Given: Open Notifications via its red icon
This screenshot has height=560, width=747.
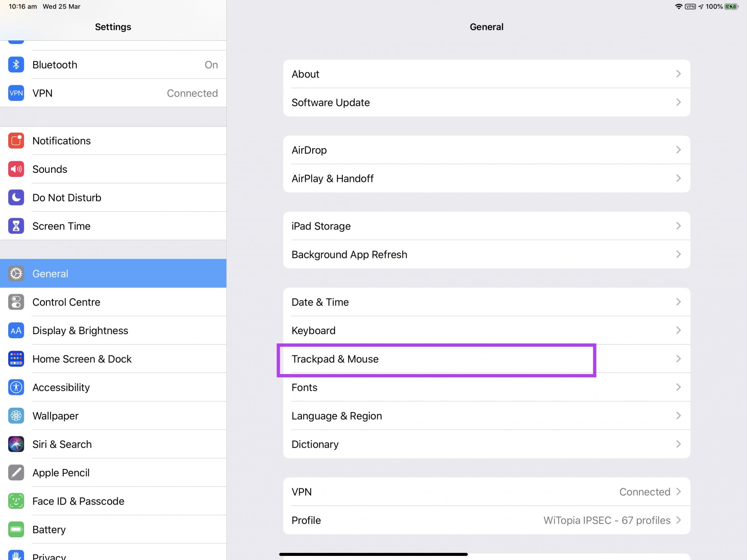Looking at the screenshot, I should (x=16, y=141).
